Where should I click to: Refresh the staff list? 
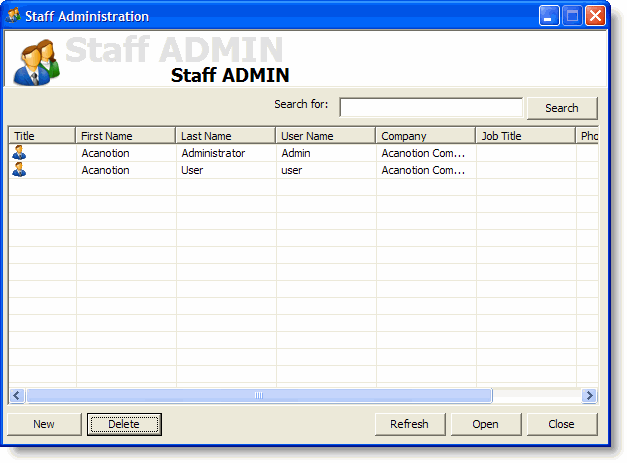[x=410, y=424]
